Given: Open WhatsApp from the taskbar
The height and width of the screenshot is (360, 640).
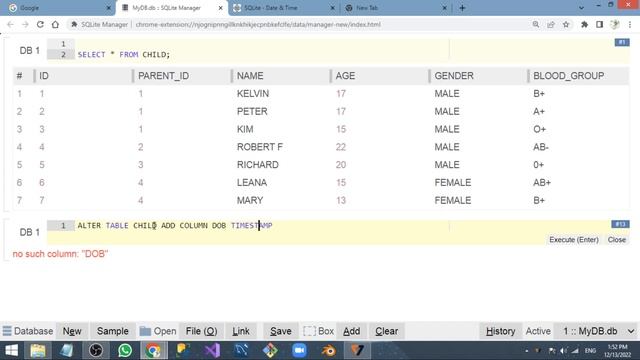Looking at the screenshot, I should tap(124, 351).
